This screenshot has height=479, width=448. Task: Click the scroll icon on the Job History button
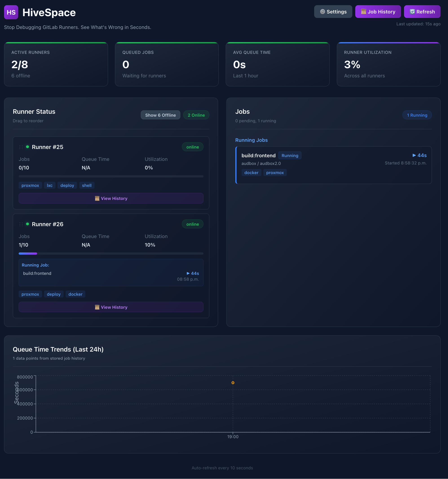(x=363, y=12)
